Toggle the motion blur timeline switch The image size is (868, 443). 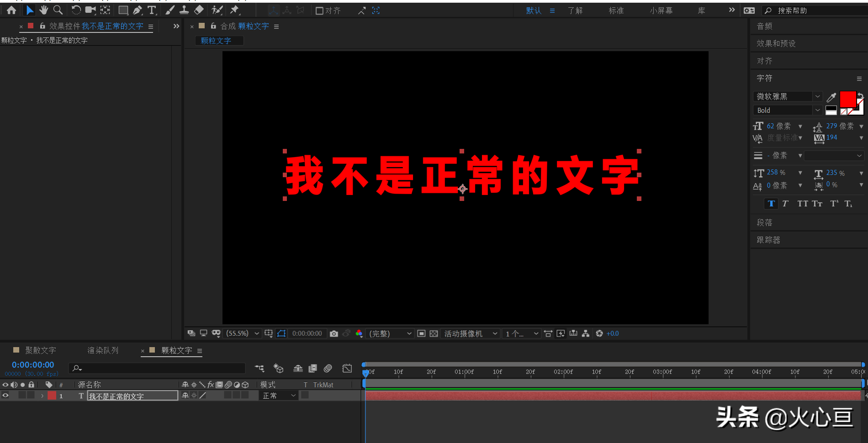pos(328,368)
